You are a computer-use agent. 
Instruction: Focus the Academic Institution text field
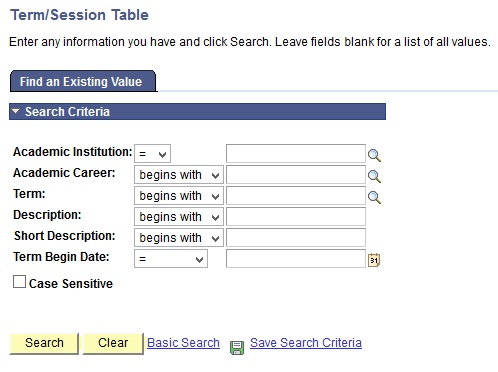(x=296, y=154)
